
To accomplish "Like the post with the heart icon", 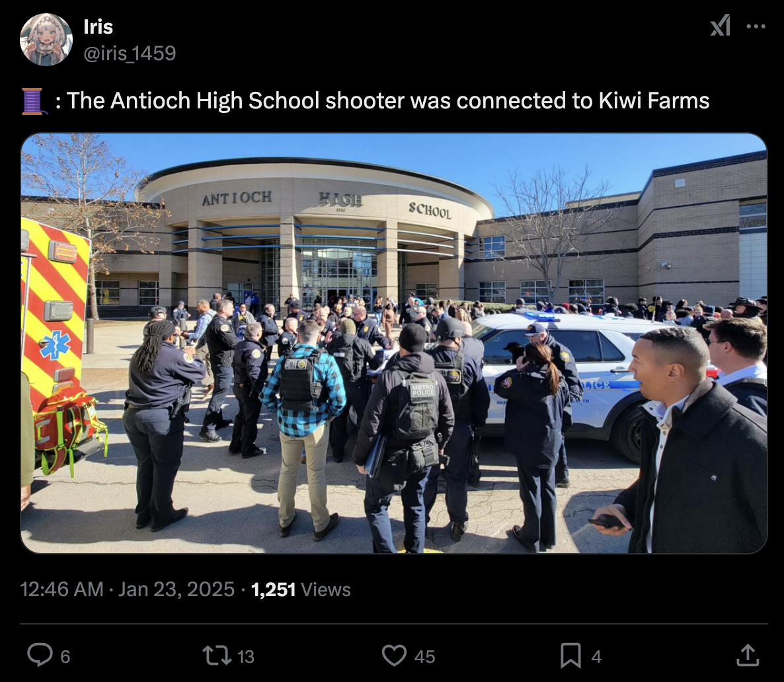I will (x=394, y=656).
